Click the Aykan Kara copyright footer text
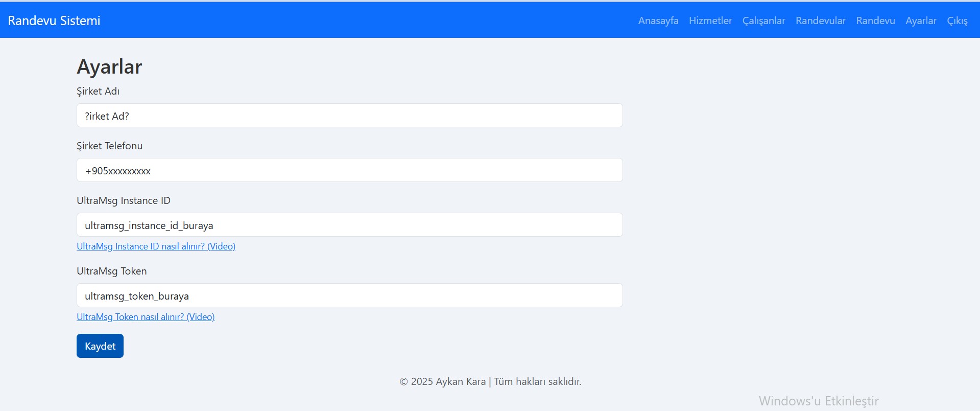980x411 pixels. pos(490,381)
